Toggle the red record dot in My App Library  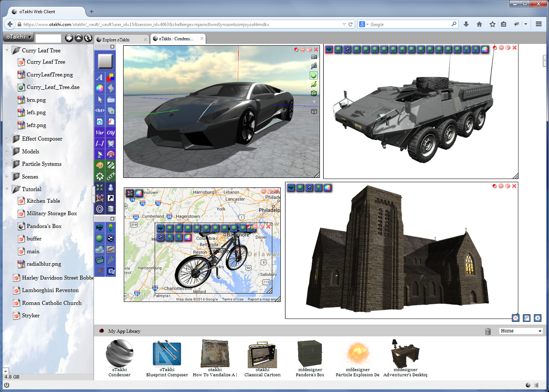tap(102, 331)
